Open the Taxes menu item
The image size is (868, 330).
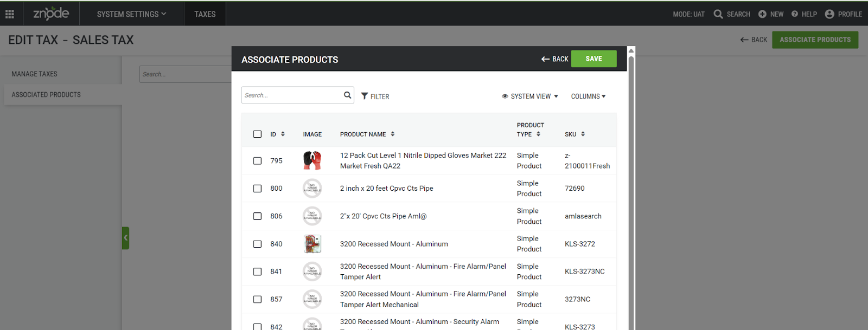coord(205,14)
